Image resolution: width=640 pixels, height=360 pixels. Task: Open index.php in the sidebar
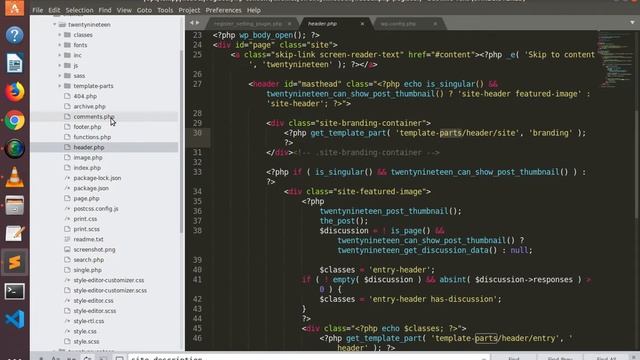click(x=87, y=167)
